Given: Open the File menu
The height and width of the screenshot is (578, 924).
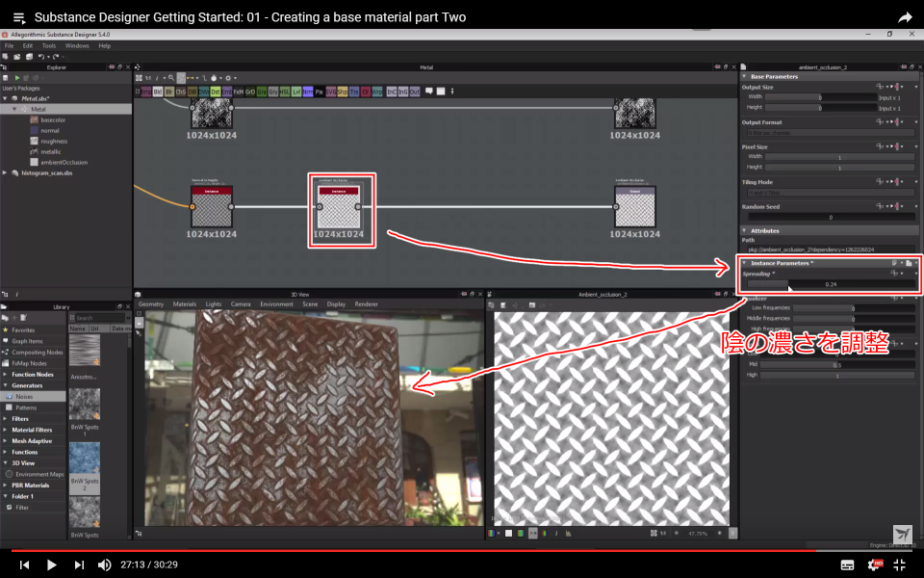Looking at the screenshot, I should coord(9,45).
